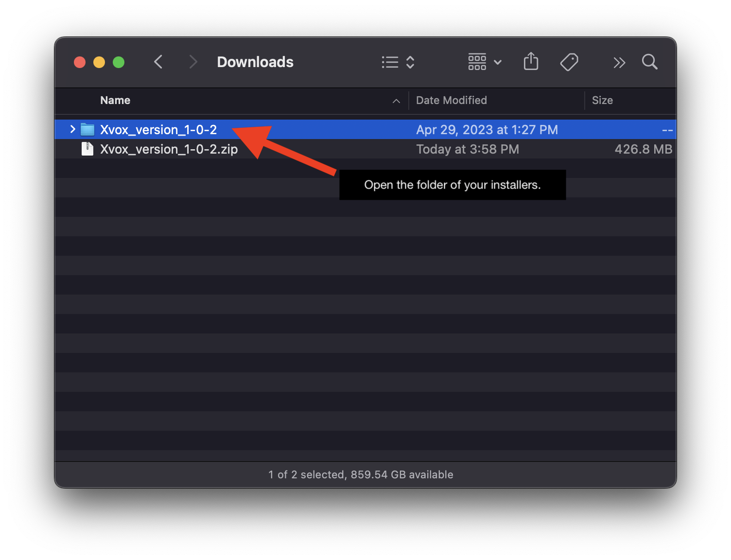Image resolution: width=731 pixels, height=560 pixels.
Task: Click the status bar selection count text
Action: coord(361,474)
